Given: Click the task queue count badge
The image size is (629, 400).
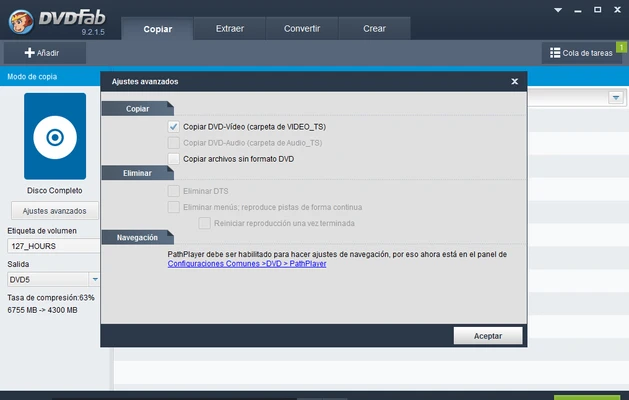Looking at the screenshot, I should (x=621, y=47).
